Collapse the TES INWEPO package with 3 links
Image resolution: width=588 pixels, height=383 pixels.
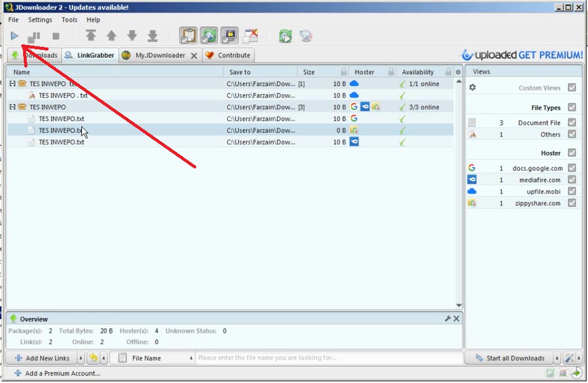(x=12, y=107)
